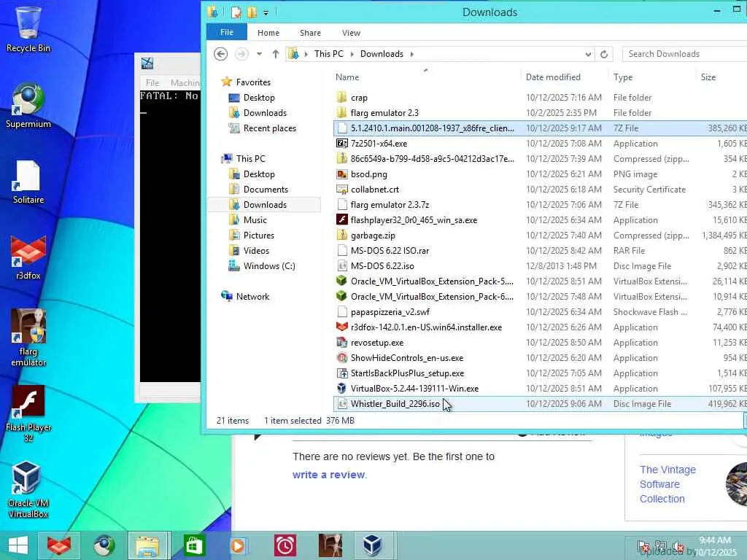Image resolution: width=747 pixels, height=560 pixels.
Task: Switch to File Explorer in taskbar
Action: [x=148, y=545]
